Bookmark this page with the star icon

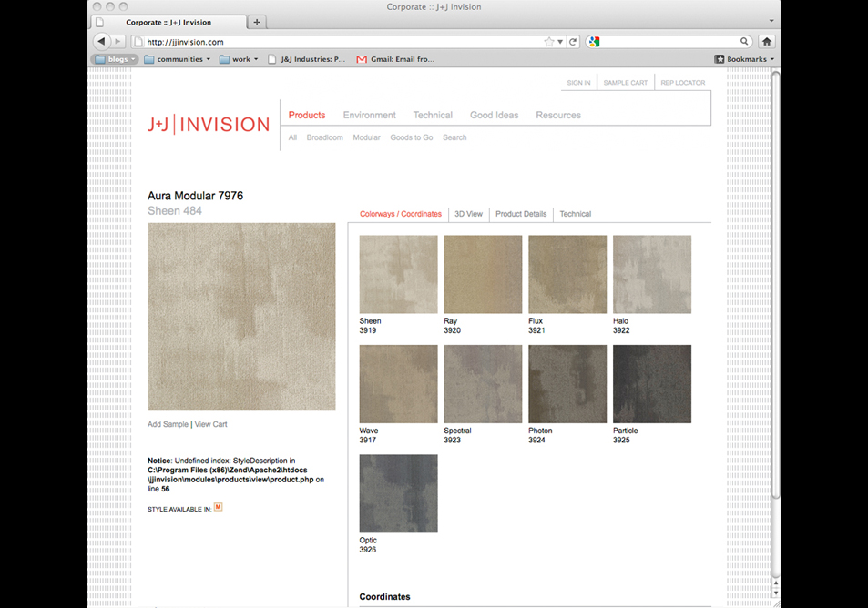pos(549,42)
